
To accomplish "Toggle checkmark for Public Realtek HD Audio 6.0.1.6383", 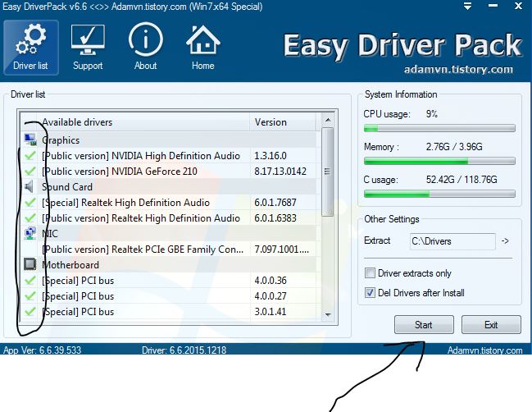I will click(x=30, y=217).
